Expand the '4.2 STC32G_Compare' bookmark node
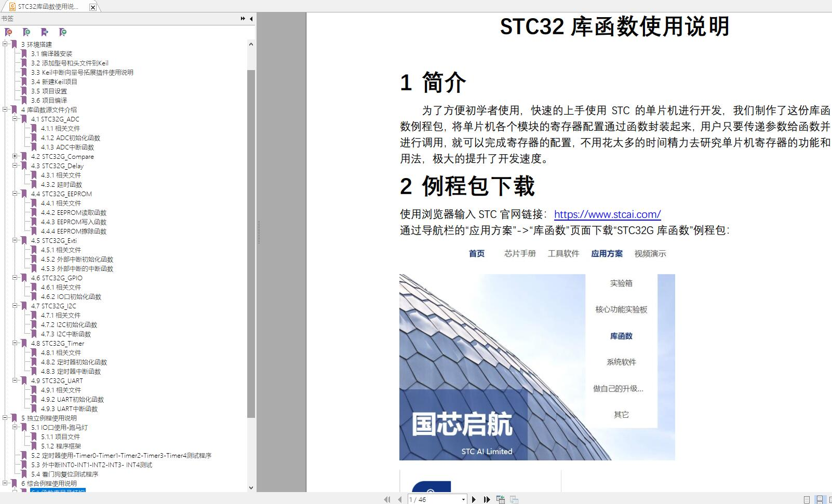 (15, 156)
